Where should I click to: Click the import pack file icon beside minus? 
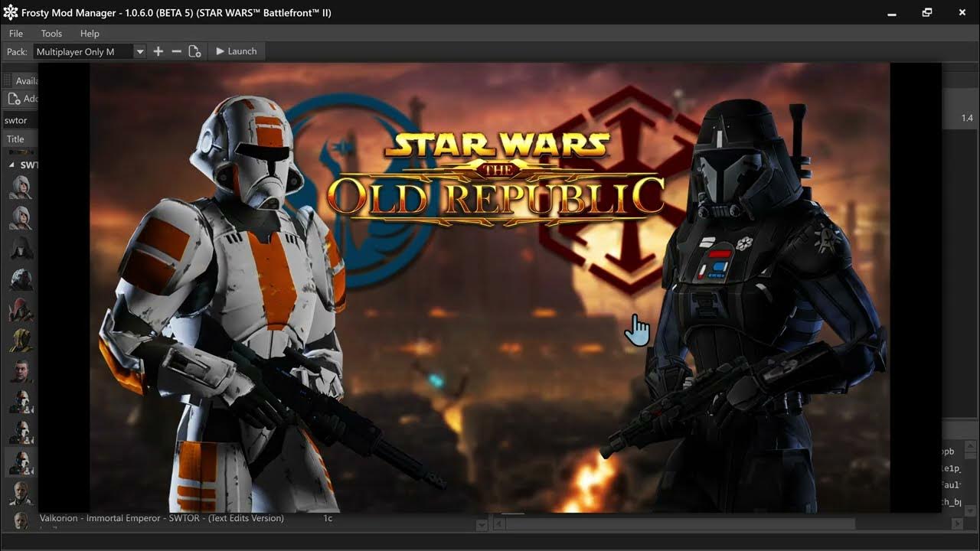click(194, 51)
